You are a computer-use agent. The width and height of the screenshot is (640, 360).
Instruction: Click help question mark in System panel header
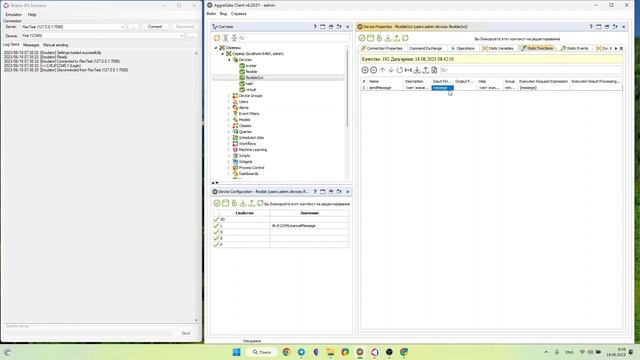pos(315,27)
